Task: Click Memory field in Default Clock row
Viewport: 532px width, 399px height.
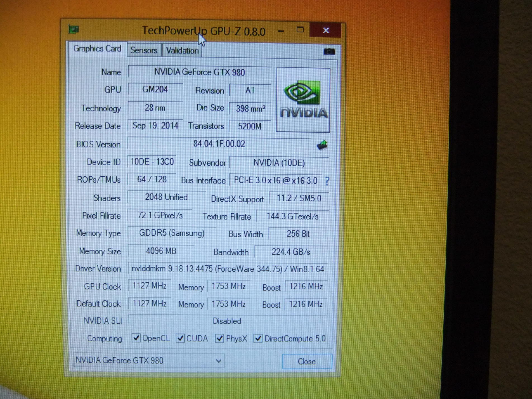Action: [229, 304]
